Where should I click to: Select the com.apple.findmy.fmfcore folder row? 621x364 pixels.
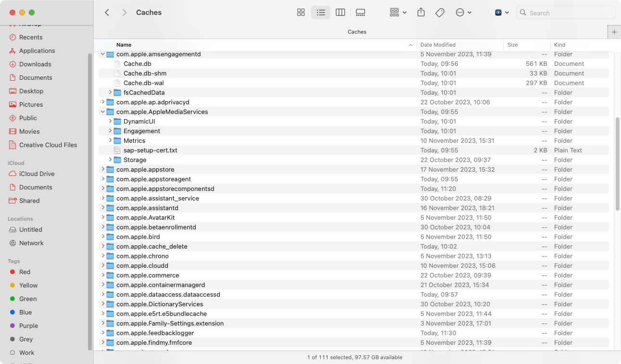pos(354,342)
